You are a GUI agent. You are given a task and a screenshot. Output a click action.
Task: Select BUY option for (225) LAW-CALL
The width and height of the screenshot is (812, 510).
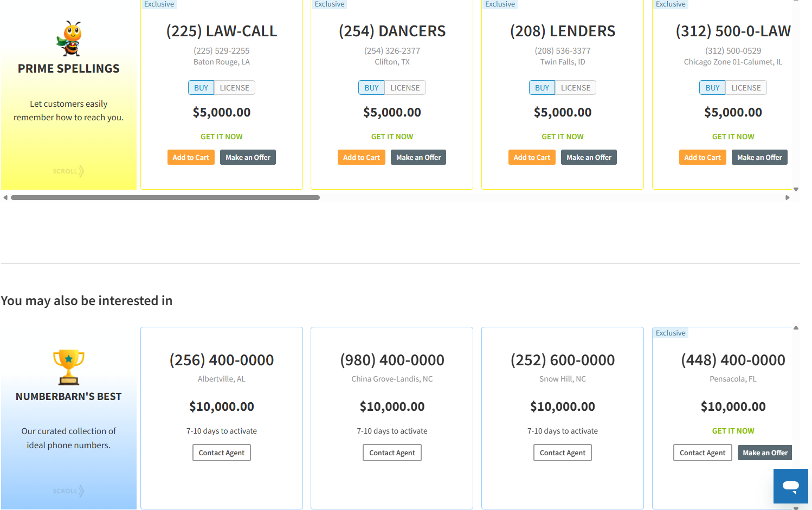(x=201, y=88)
